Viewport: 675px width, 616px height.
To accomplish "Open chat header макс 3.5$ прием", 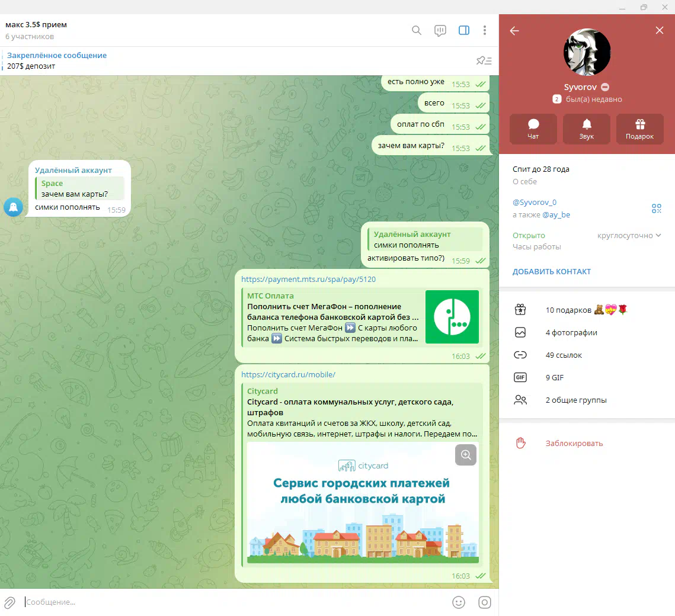I will click(x=36, y=24).
